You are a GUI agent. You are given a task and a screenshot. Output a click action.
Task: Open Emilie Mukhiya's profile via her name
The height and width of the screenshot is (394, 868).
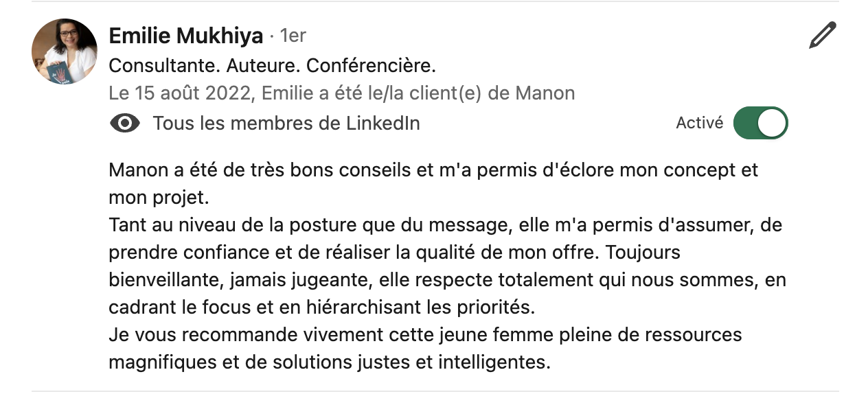click(x=186, y=36)
